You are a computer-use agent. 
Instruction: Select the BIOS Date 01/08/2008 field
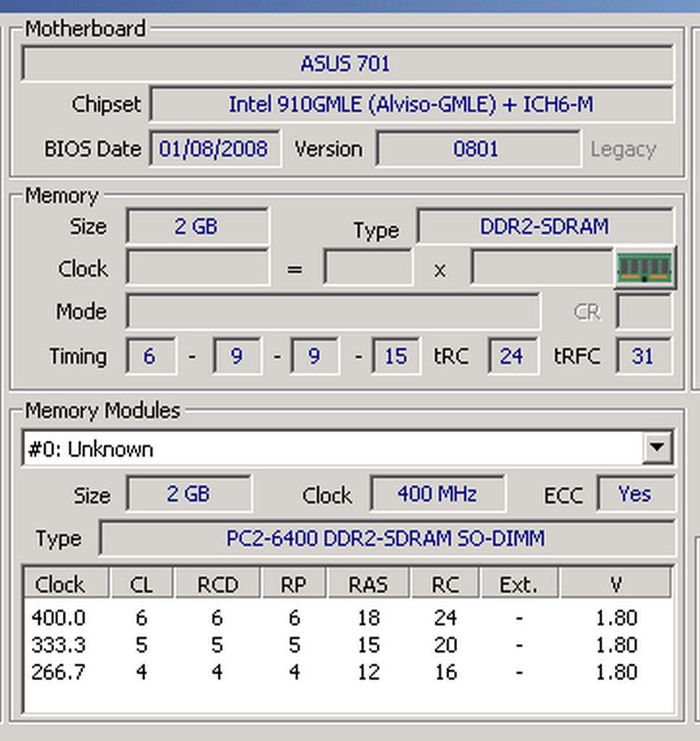[214, 148]
